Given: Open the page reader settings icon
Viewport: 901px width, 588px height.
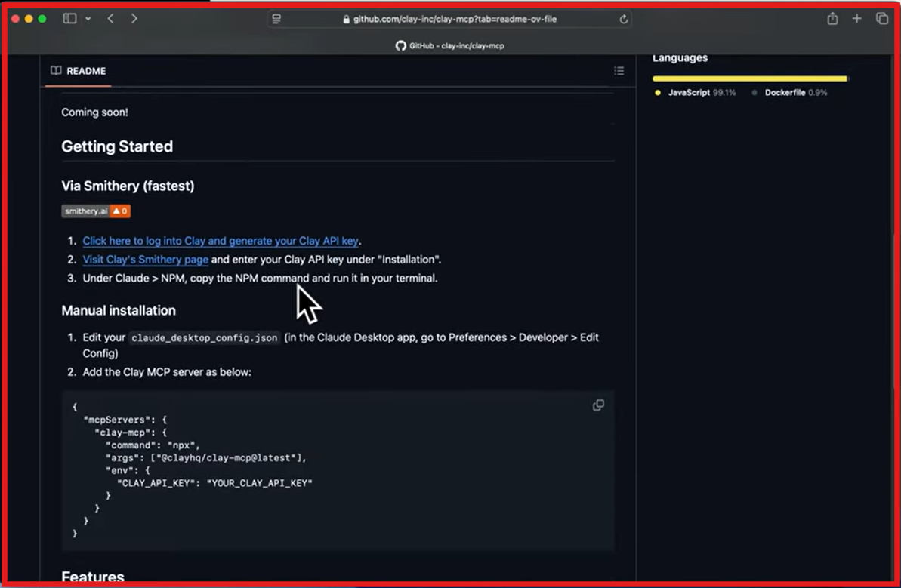Looking at the screenshot, I should (276, 19).
